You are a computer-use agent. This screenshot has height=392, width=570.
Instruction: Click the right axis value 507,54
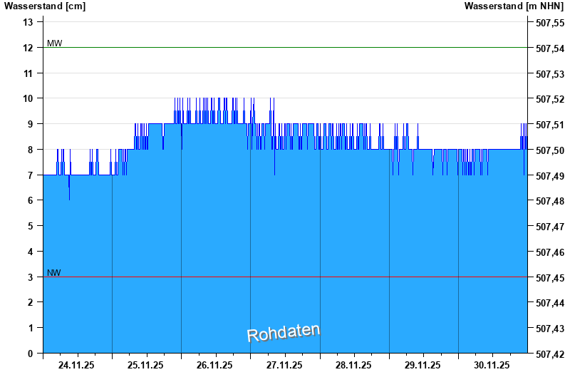pyautogui.click(x=550, y=48)
